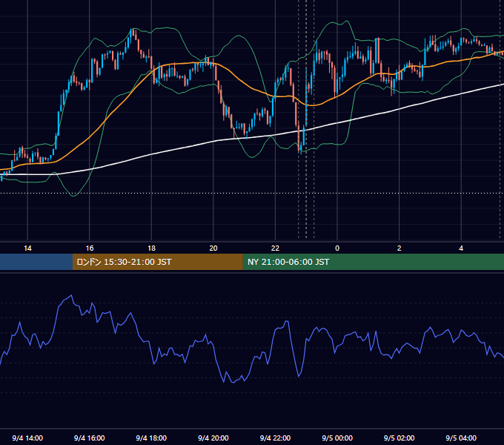Viewport: 504px width, 445px height.
Task: Click the 20 hour axis label
Action: [x=213, y=248]
